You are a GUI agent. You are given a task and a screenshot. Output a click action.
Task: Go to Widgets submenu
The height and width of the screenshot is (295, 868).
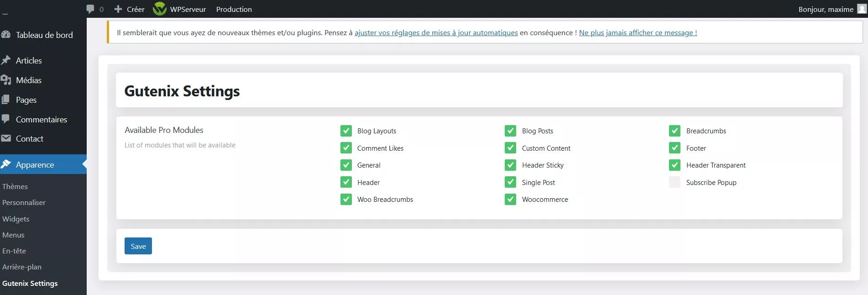pos(16,219)
